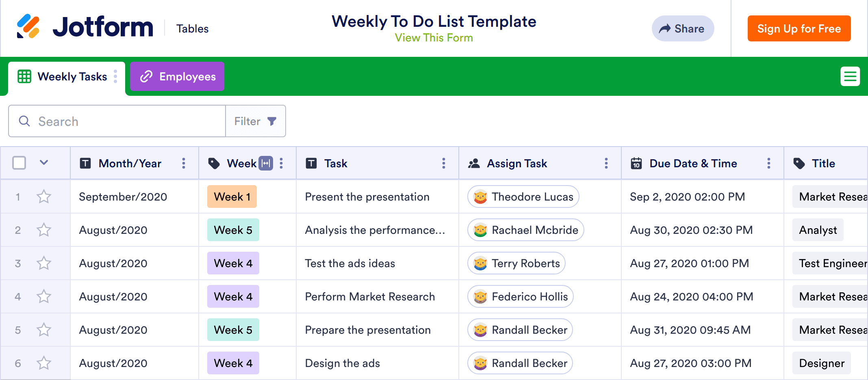Open the Employees tab
Image resolution: width=868 pixels, height=380 pixels.
click(x=177, y=77)
